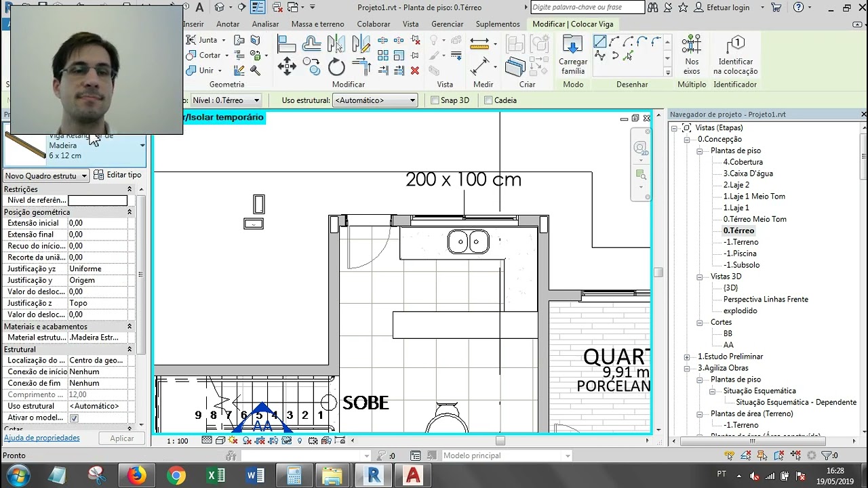Screen dimensions: 868x488
Task: Open the communication center star icon
Action: (x=682, y=7)
